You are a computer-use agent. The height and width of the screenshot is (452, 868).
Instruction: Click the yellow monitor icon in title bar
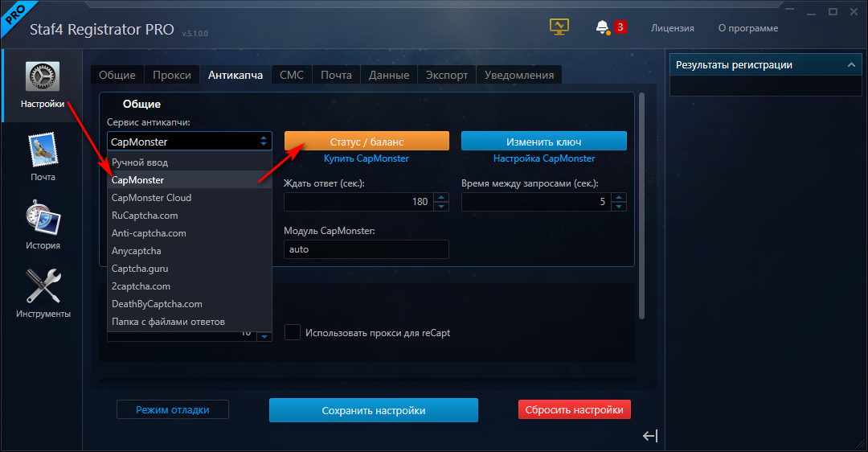(x=559, y=27)
